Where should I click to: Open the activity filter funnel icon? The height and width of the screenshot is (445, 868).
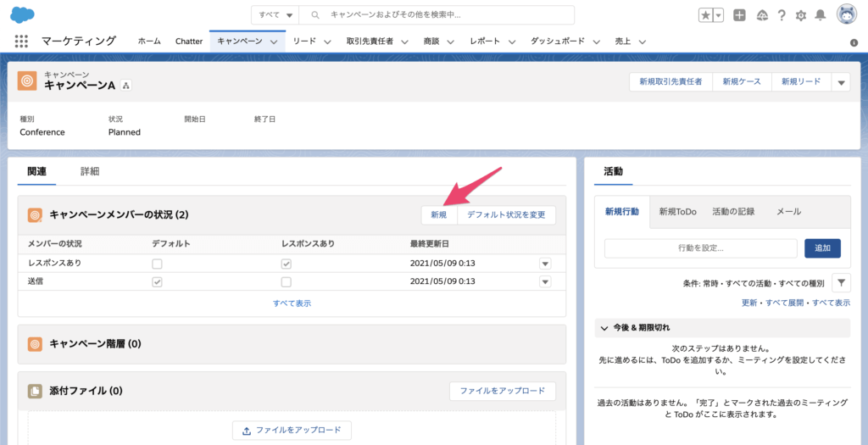click(841, 283)
